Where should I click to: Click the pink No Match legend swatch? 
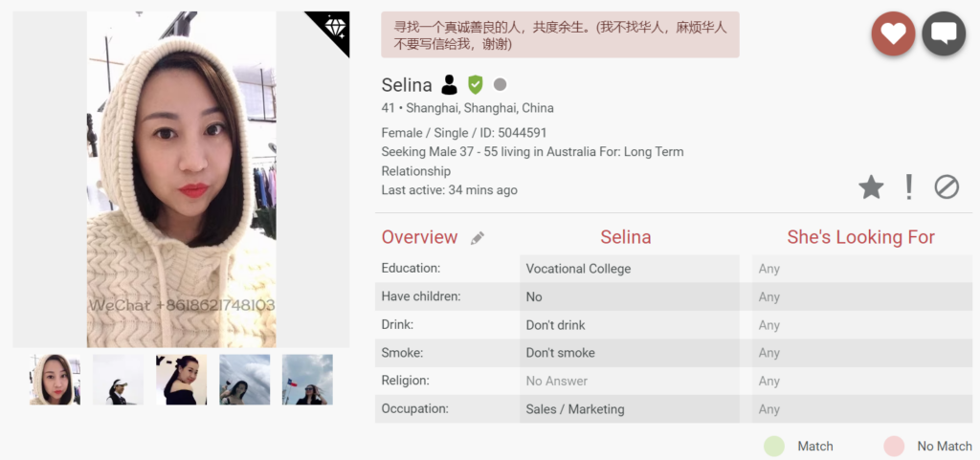click(x=894, y=446)
